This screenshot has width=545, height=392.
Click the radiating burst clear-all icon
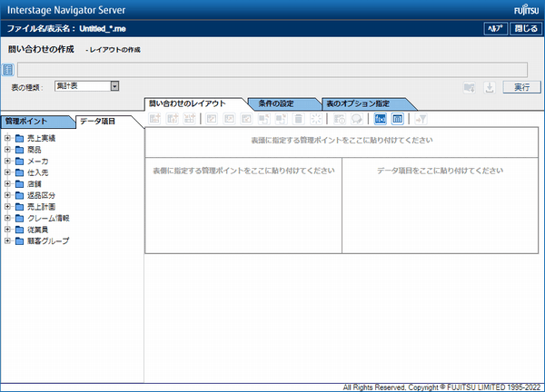(x=316, y=119)
